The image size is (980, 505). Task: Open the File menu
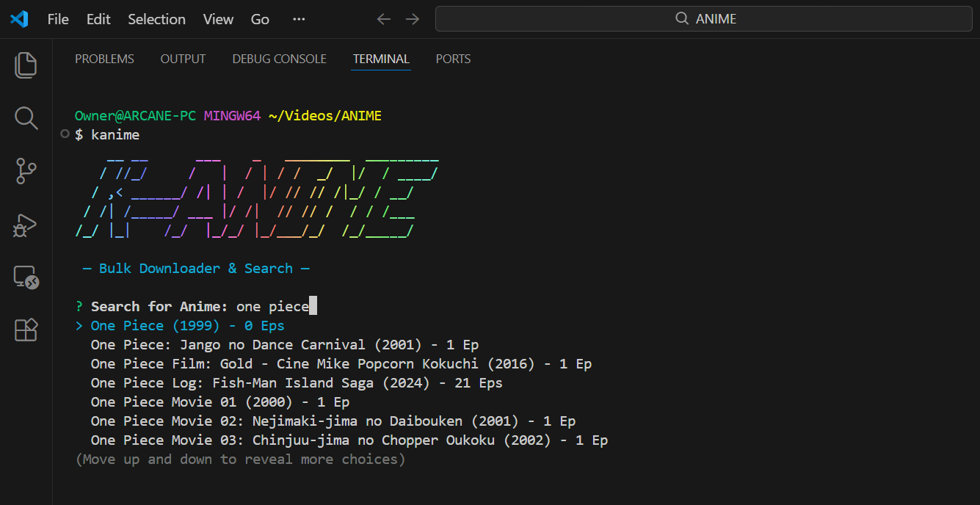57,19
